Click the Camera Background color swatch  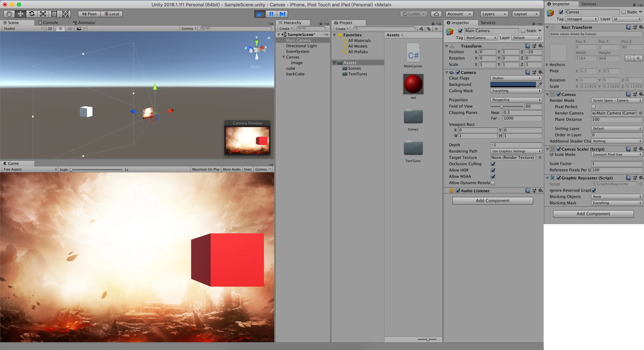[x=513, y=85]
